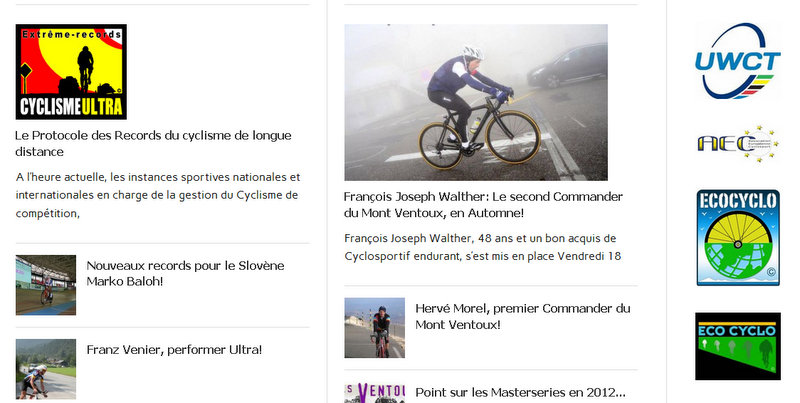View the foggy Mont Ventoux cyclist photo

point(476,102)
